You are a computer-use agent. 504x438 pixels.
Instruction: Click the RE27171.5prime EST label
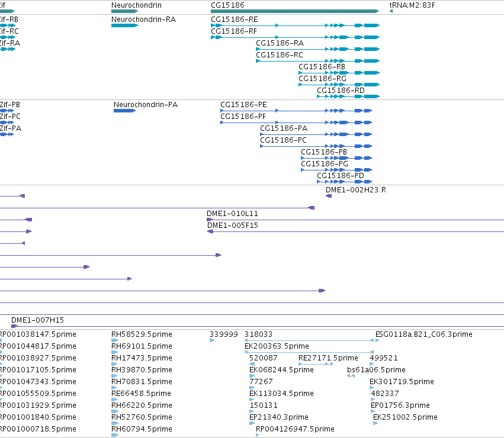click(328, 358)
